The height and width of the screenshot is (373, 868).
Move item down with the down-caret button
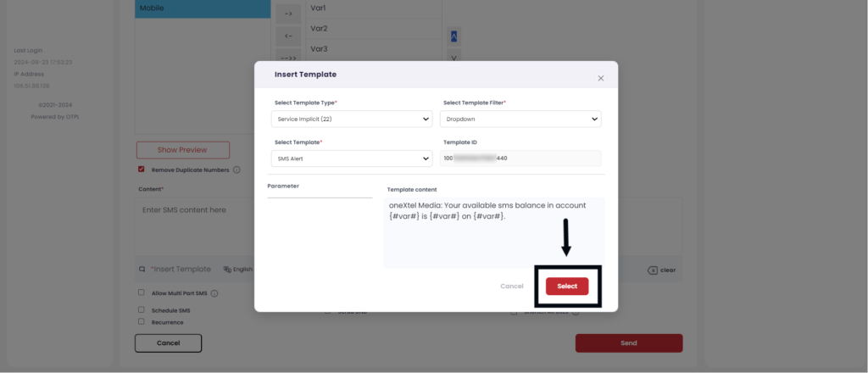coord(454,57)
